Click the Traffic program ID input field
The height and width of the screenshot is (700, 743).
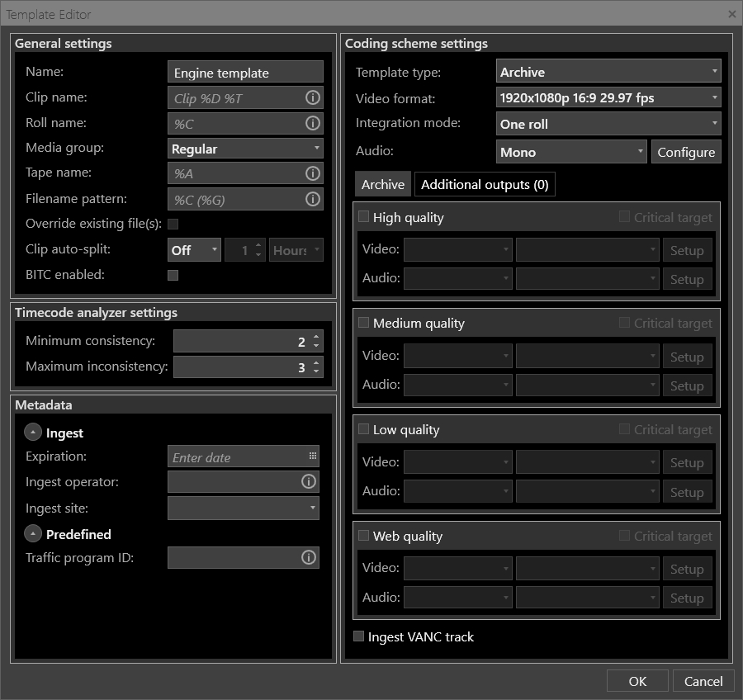tap(244, 557)
